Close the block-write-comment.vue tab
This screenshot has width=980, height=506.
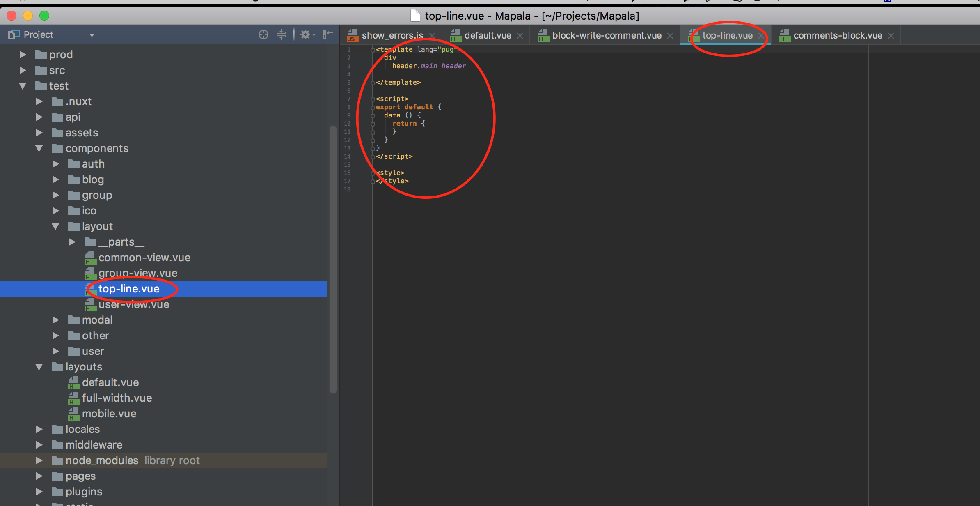pyautogui.click(x=670, y=36)
